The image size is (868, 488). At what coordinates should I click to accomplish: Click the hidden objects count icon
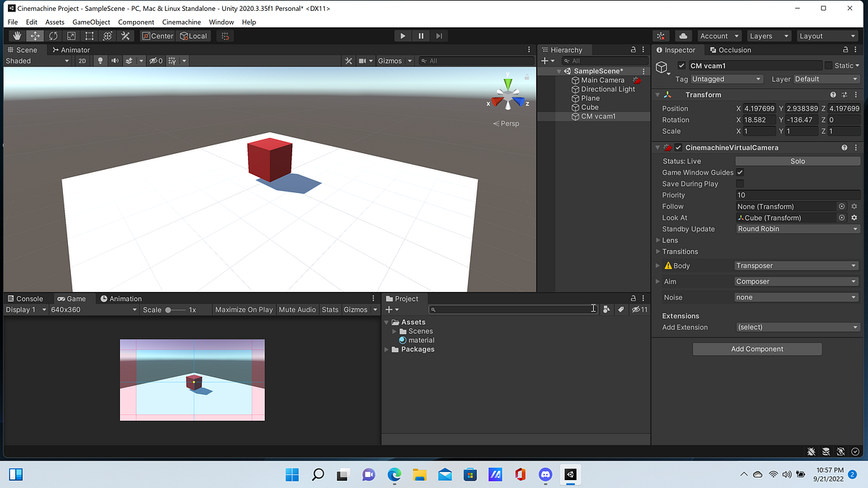pyautogui.click(x=156, y=61)
